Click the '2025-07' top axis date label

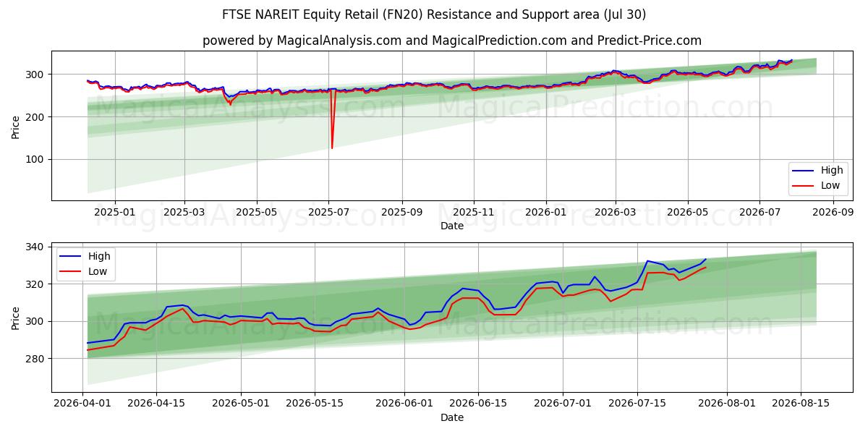point(328,212)
